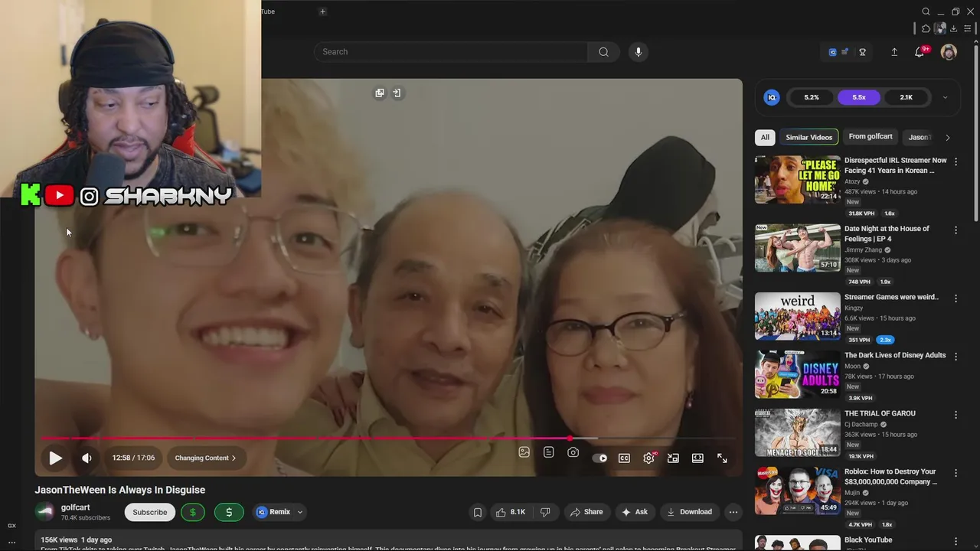Click the trophy icon in header
Image resolution: width=980 pixels, height=551 pixels.
862,52
